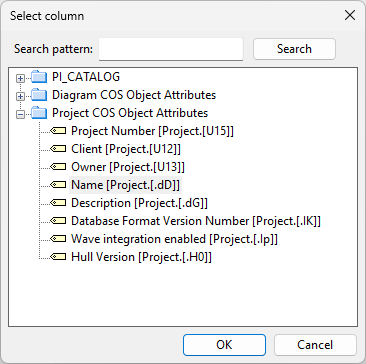Expand Diagram COS Object Attributes node
366x364 pixels.
point(21,96)
